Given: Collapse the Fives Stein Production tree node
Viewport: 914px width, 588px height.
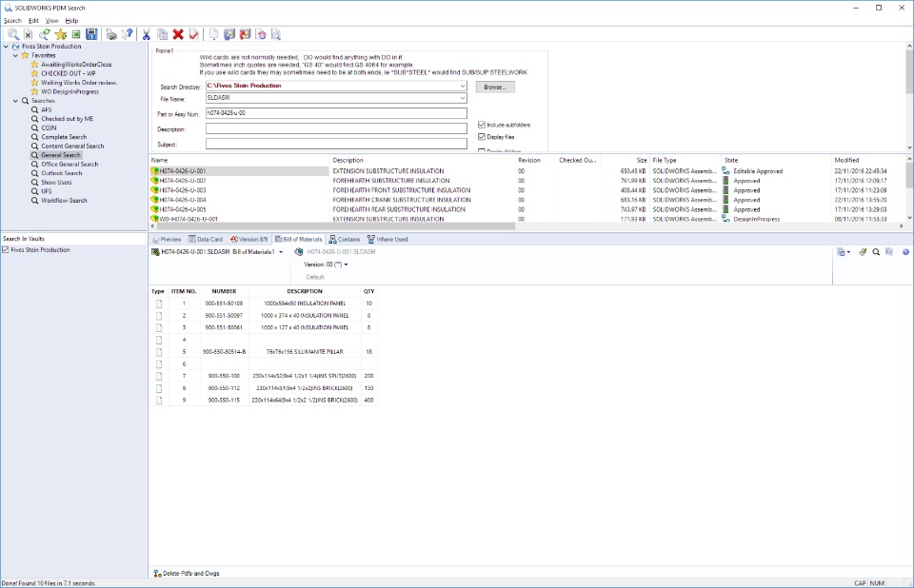Looking at the screenshot, I should pyautogui.click(x=6, y=46).
